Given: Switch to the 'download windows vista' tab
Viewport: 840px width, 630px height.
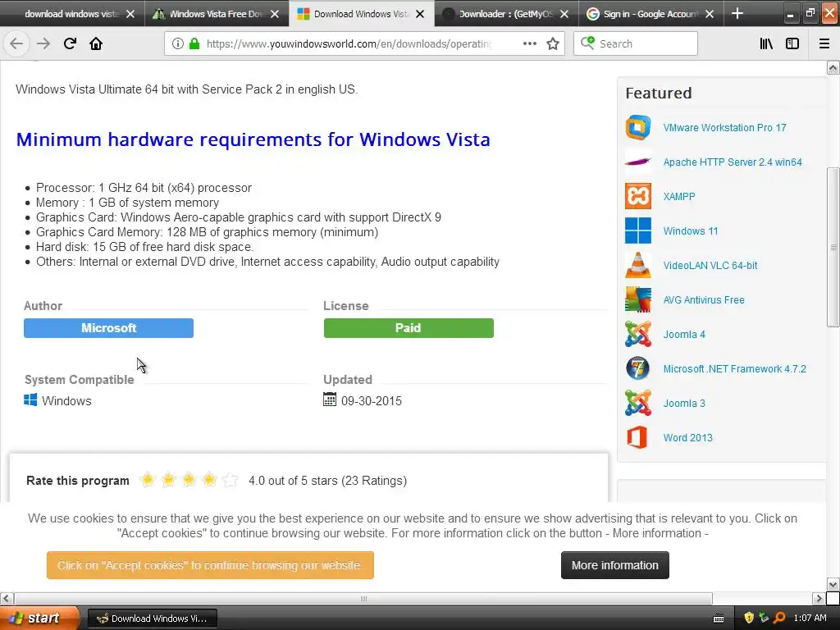Looking at the screenshot, I should (72, 14).
